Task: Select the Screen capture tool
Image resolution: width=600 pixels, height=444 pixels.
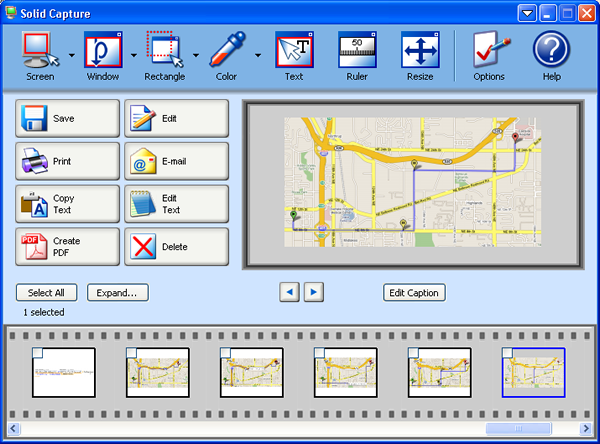Action: [x=41, y=56]
